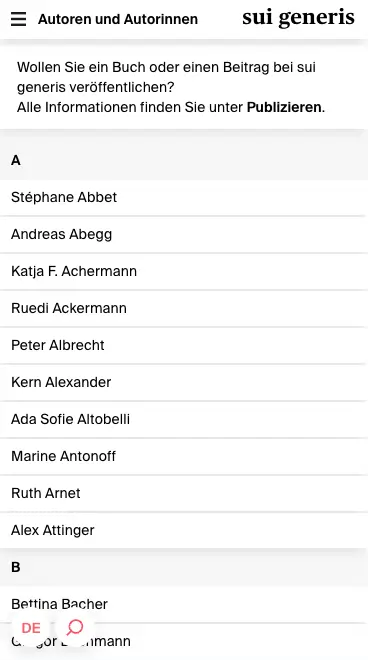The height and width of the screenshot is (660, 368).
Task: Open Marine Antonoff entry
Action: tap(184, 457)
